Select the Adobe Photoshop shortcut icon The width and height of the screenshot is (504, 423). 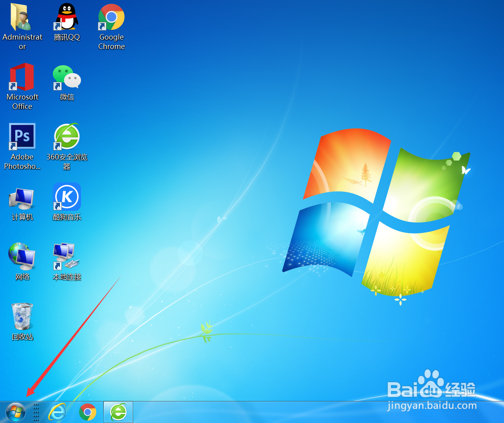tap(22, 136)
